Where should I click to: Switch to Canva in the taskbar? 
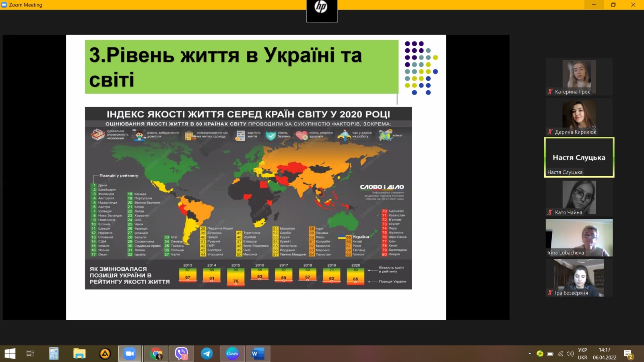click(232, 354)
